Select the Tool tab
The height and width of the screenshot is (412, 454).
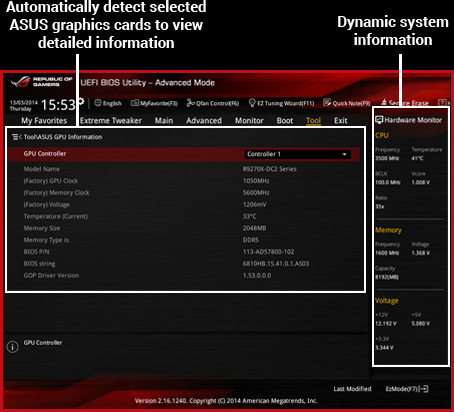pos(313,121)
